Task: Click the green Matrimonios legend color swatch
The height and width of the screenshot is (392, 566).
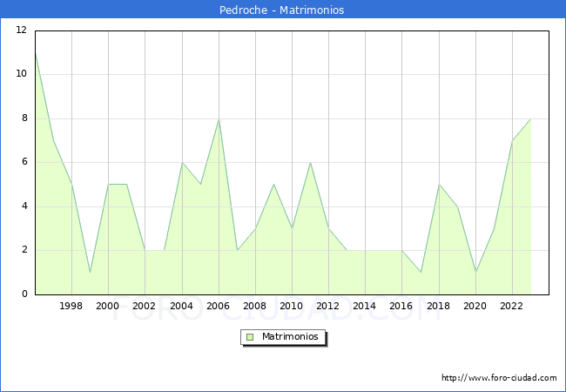Action: pos(249,337)
